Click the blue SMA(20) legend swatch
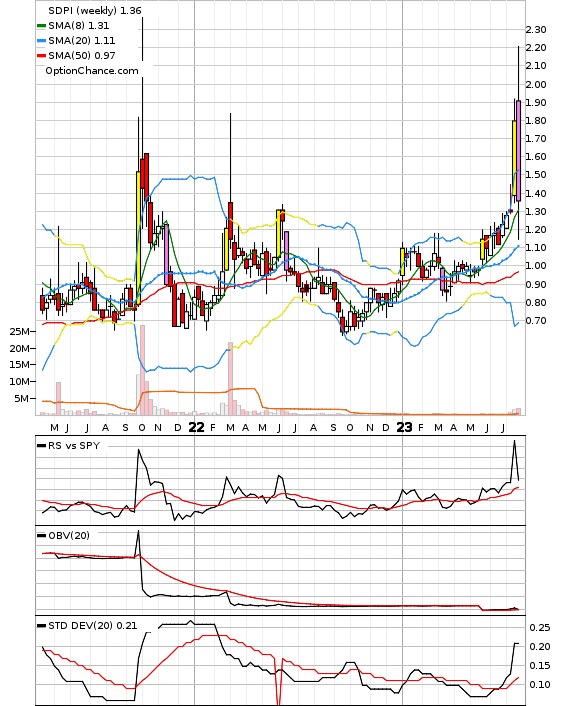 (x=41, y=41)
